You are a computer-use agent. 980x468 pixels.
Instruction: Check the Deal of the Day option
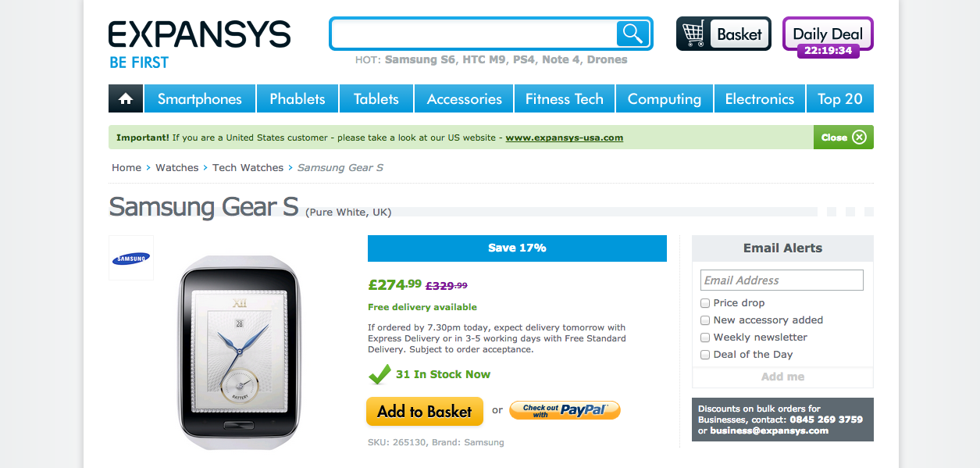[x=705, y=355]
